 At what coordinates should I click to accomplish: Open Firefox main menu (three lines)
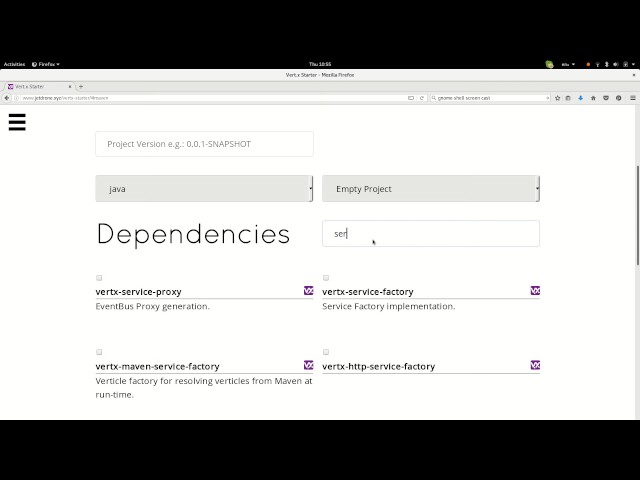click(633, 98)
